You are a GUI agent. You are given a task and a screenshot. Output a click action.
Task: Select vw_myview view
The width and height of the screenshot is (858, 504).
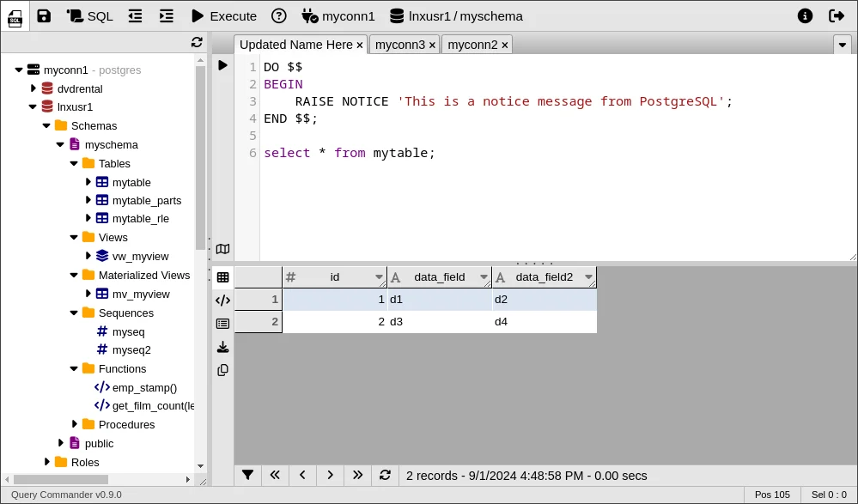(141, 256)
